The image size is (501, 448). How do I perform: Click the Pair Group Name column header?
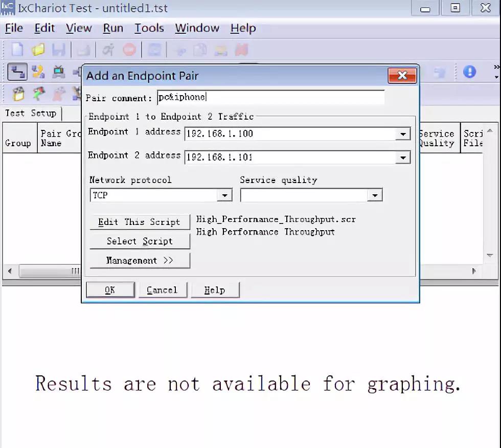pyautogui.click(x=59, y=138)
